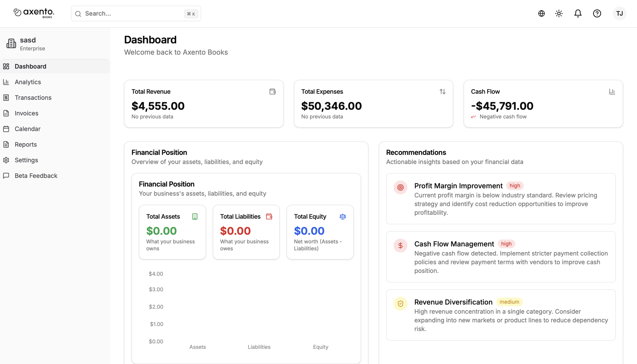Click the -$45,791.00 Cash Flow value

coord(502,106)
